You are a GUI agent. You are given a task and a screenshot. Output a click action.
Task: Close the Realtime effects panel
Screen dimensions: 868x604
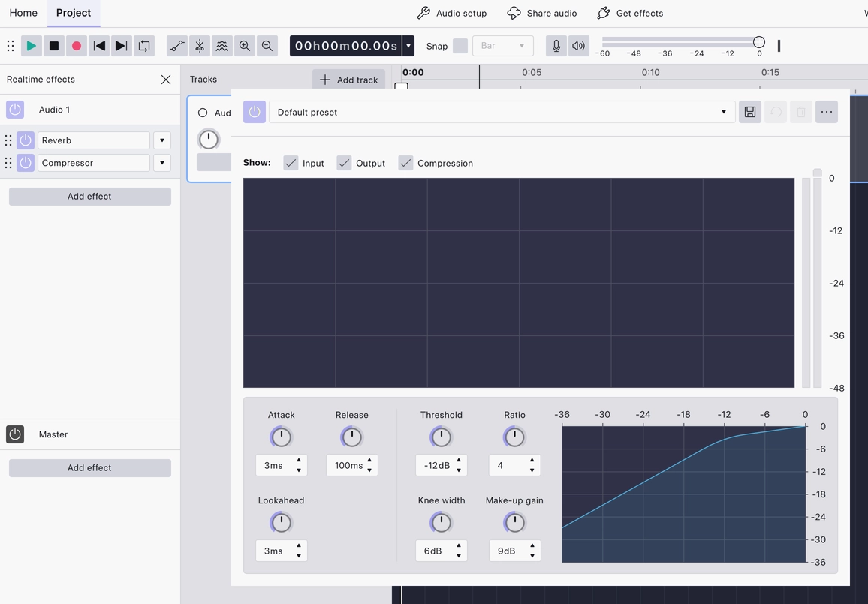click(x=165, y=80)
